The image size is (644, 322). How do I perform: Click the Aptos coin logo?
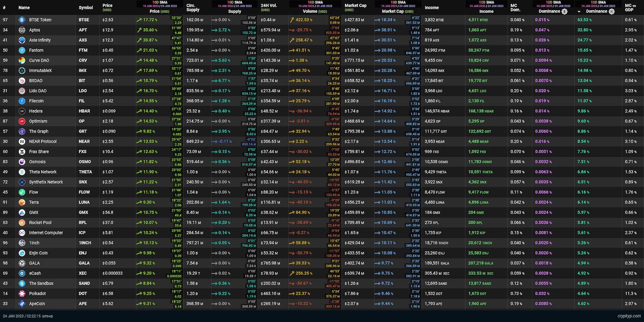[x=22, y=30]
